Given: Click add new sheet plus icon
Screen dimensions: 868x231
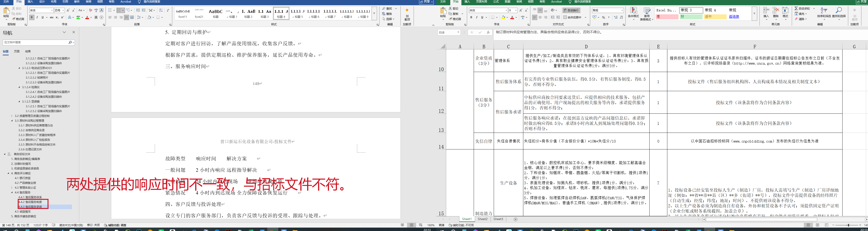Looking at the screenshot, I should (516, 220).
